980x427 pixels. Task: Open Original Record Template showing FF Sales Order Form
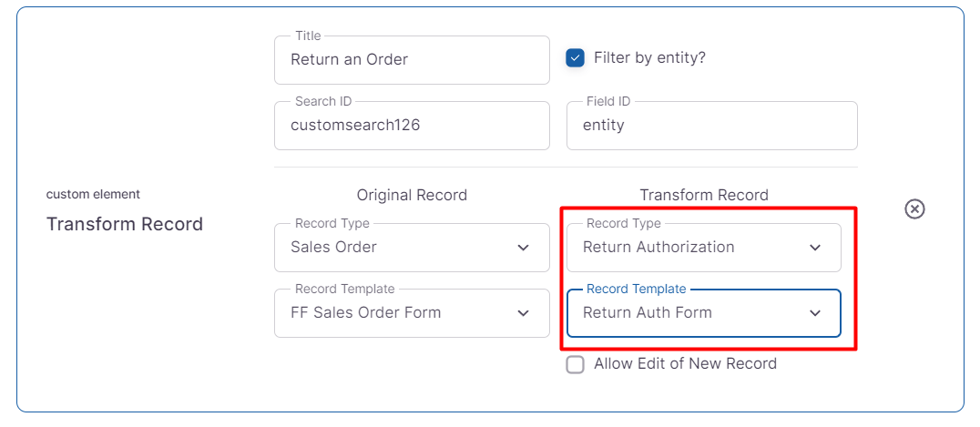[401, 313]
